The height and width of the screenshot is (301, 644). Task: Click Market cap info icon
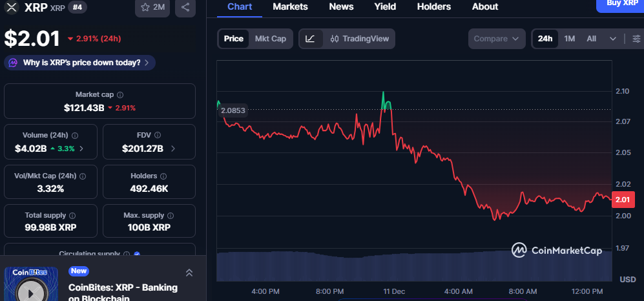pos(120,95)
